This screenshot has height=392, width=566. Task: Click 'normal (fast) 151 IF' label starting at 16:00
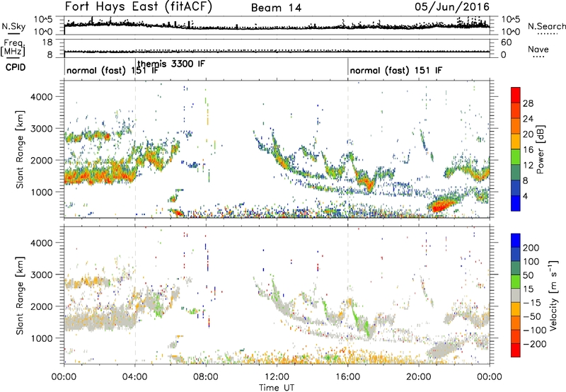(x=396, y=70)
